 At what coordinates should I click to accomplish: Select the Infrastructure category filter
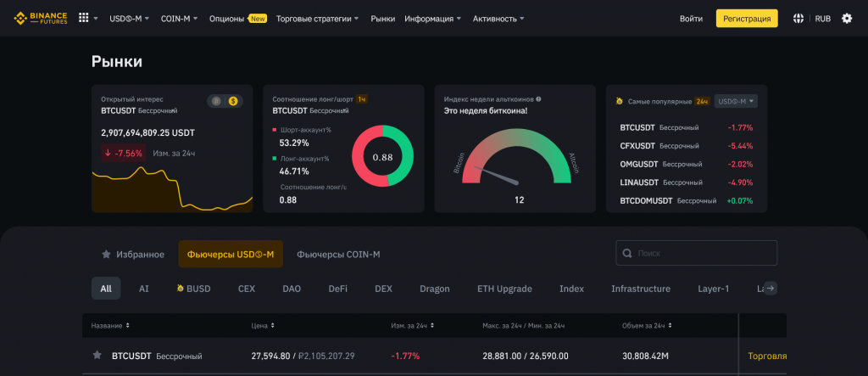[641, 289]
